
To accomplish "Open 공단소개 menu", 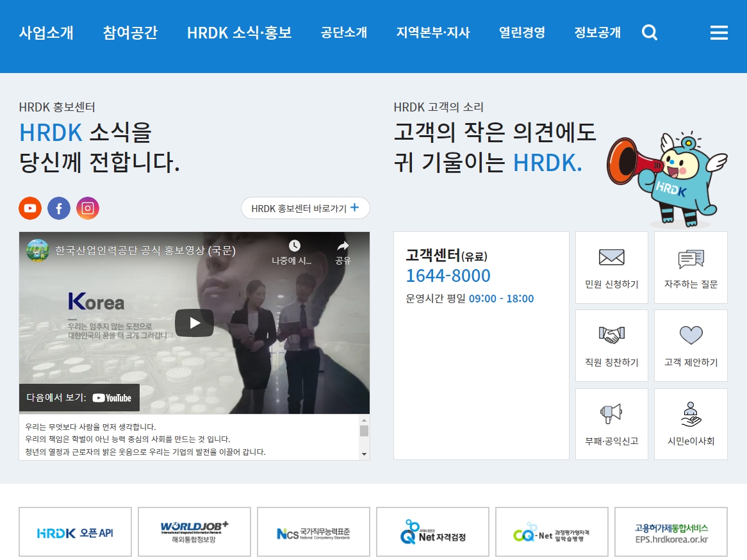I will [344, 33].
